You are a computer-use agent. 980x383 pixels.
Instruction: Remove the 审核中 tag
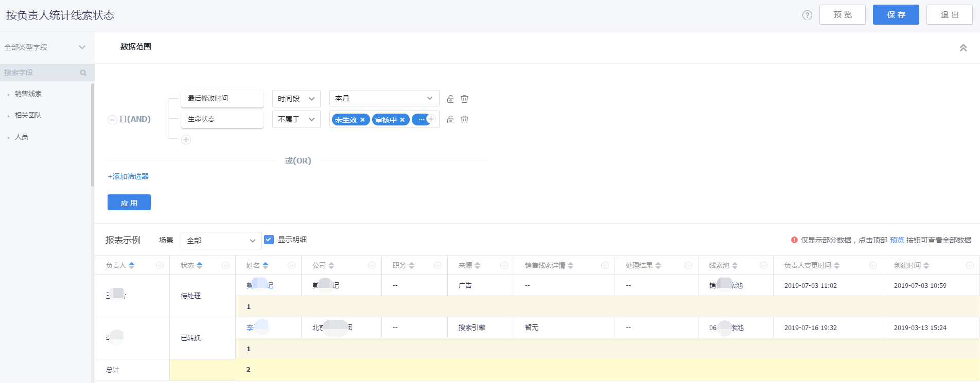pos(402,120)
